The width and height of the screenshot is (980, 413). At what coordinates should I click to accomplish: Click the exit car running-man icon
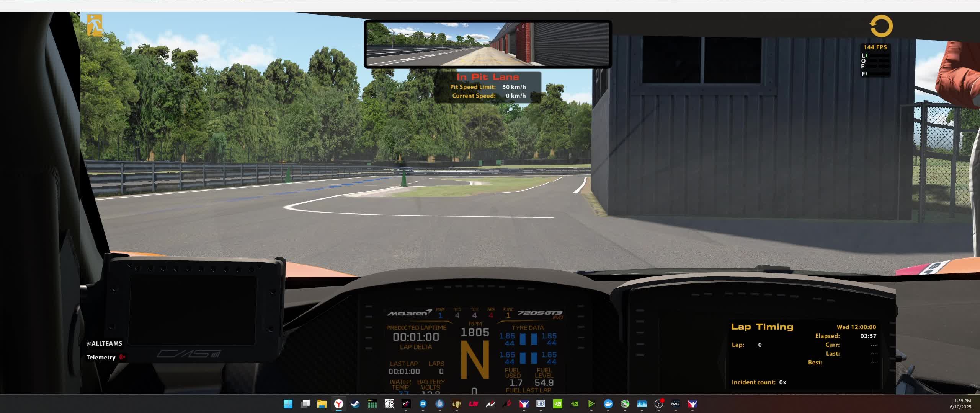95,25
